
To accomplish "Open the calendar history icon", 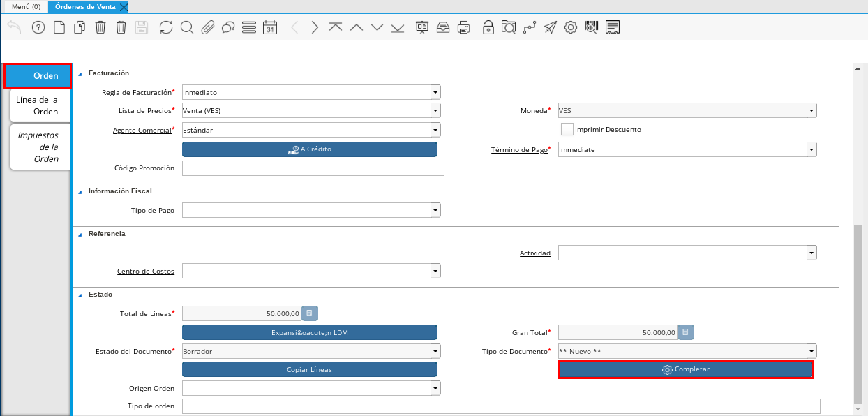I will tap(270, 27).
